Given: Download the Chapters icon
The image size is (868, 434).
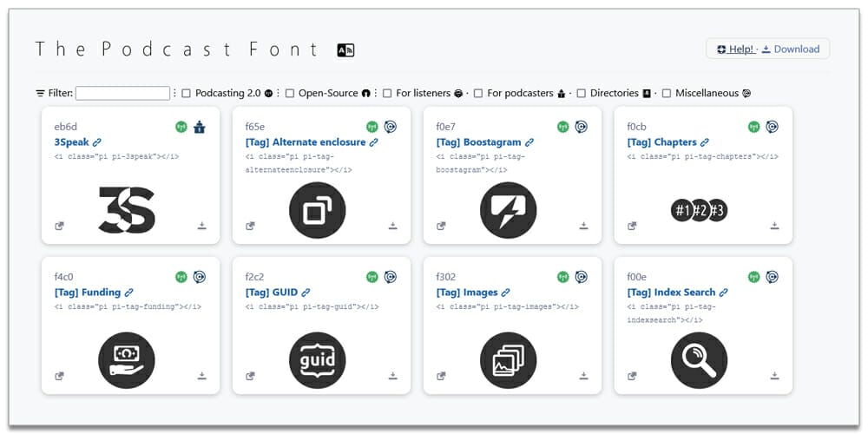Looking at the screenshot, I should (x=774, y=226).
